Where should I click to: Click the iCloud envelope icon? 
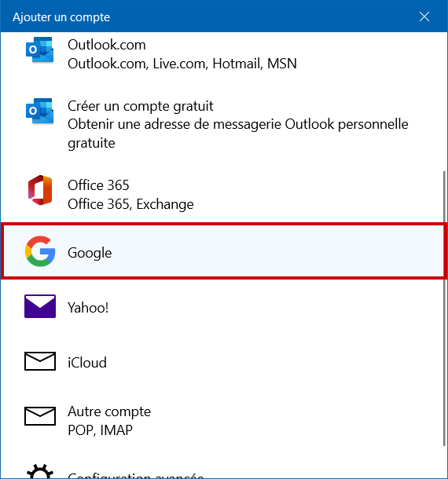tap(40, 361)
